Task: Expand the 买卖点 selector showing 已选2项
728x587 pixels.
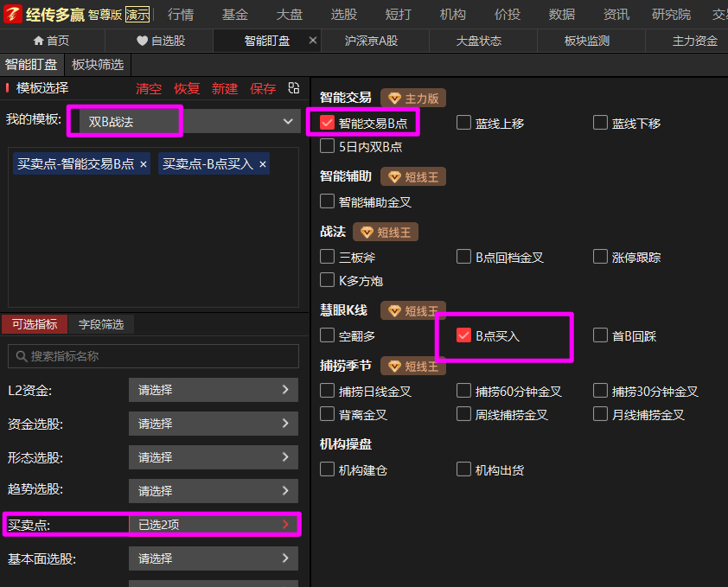Action: (214, 525)
